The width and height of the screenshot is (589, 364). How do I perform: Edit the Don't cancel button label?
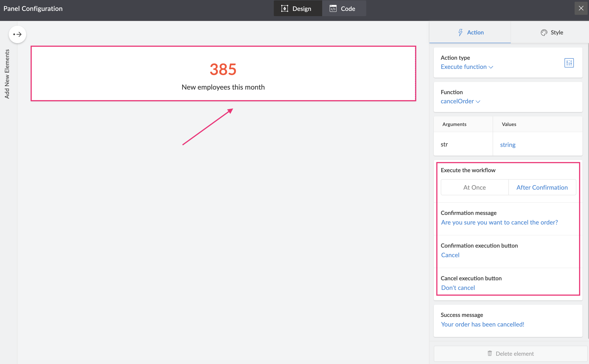[458, 287]
